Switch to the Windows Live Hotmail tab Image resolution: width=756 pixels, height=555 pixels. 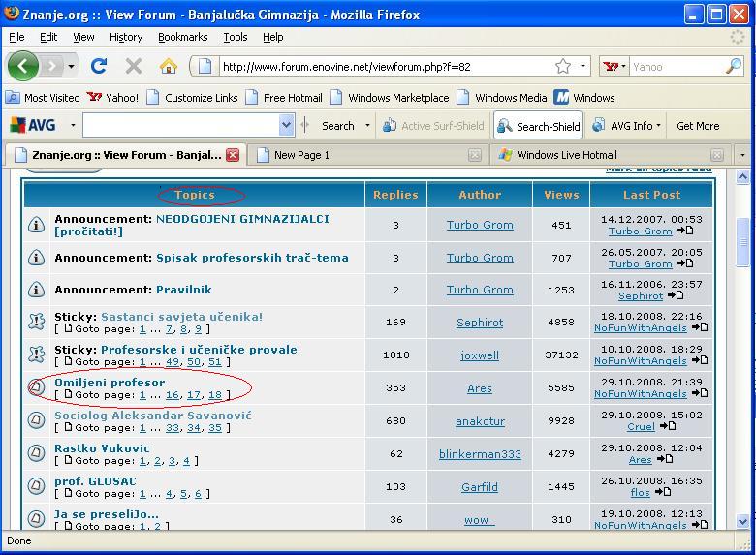tap(566, 155)
